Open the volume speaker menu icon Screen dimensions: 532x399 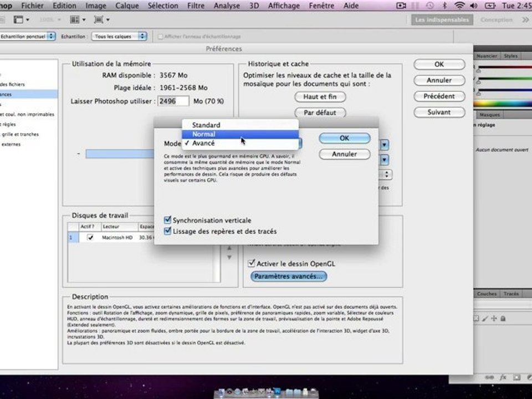[474, 6]
